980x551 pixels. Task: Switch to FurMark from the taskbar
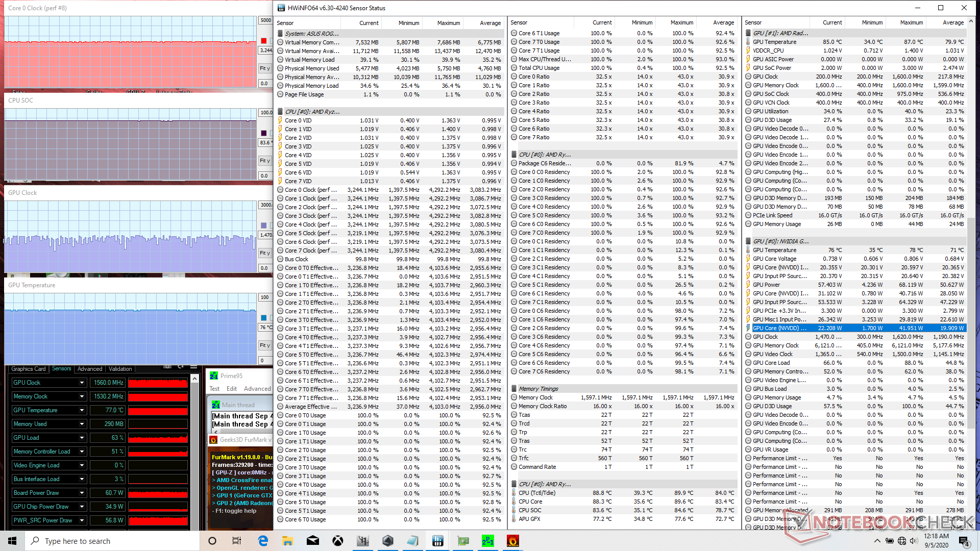pyautogui.click(x=512, y=541)
